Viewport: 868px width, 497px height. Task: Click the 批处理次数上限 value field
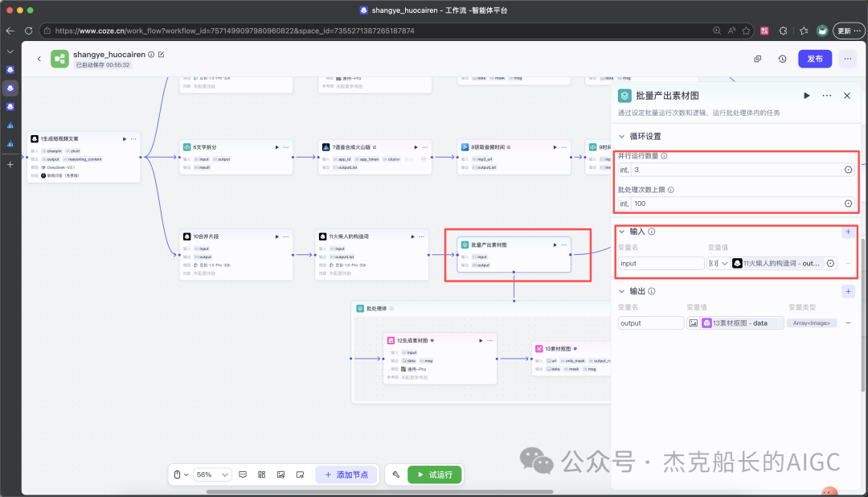(x=736, y=204)
